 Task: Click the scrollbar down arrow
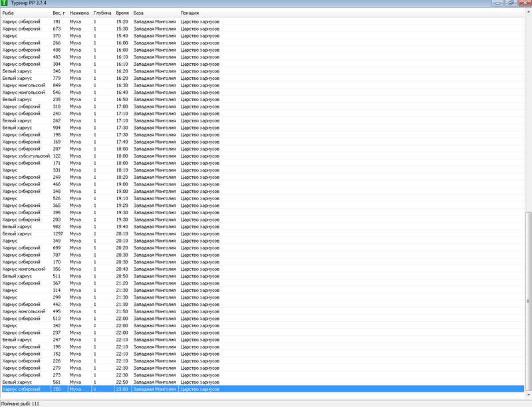[x=528, y=394]
